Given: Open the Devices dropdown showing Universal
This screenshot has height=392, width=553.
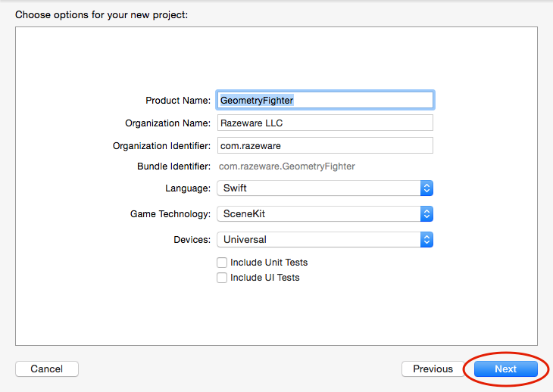Looking at the screenshot, I should click(318, 240).
